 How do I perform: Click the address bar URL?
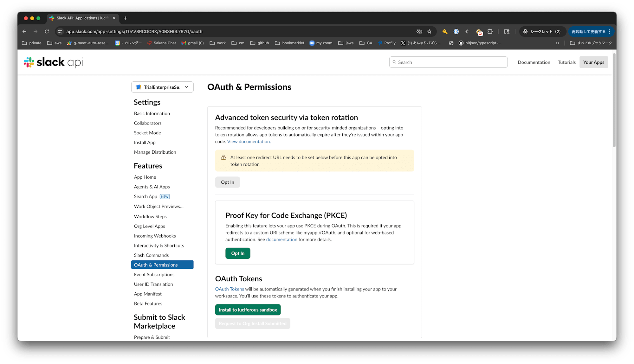point(134,31)
